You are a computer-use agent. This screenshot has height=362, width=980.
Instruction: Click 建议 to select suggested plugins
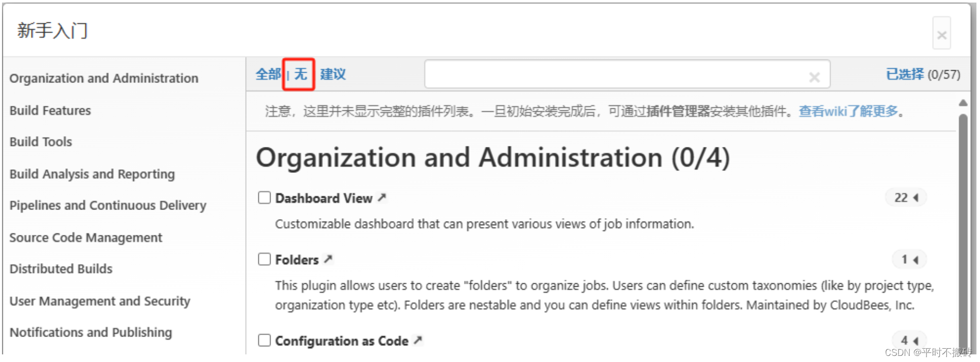pyautogui.click(x=333, y=74)
